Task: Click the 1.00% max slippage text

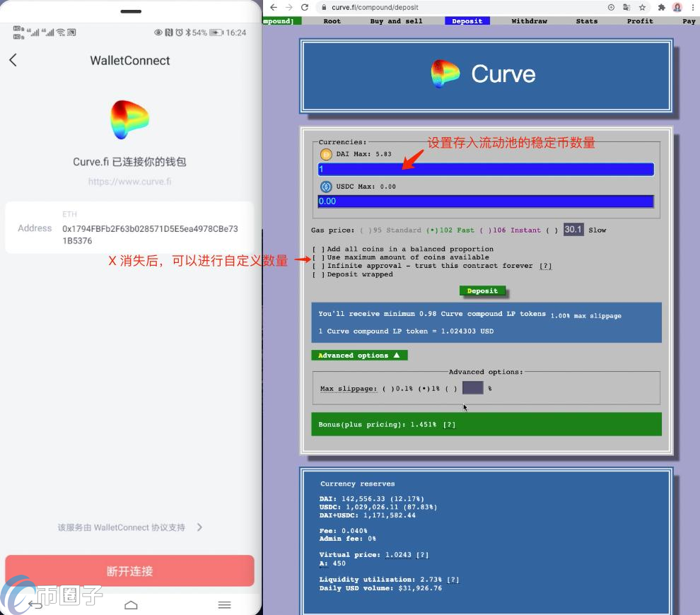Action: pos(585,316)
